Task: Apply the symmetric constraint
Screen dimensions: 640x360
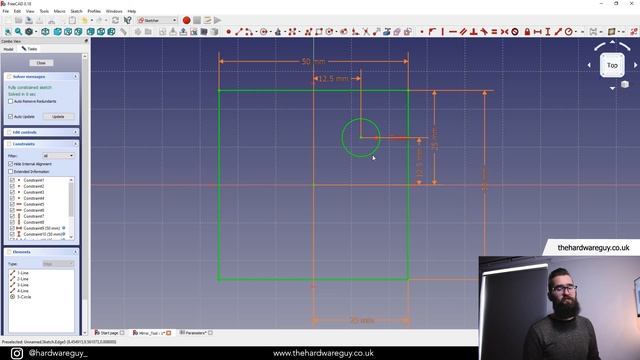Action: click(x=504, y=31)
